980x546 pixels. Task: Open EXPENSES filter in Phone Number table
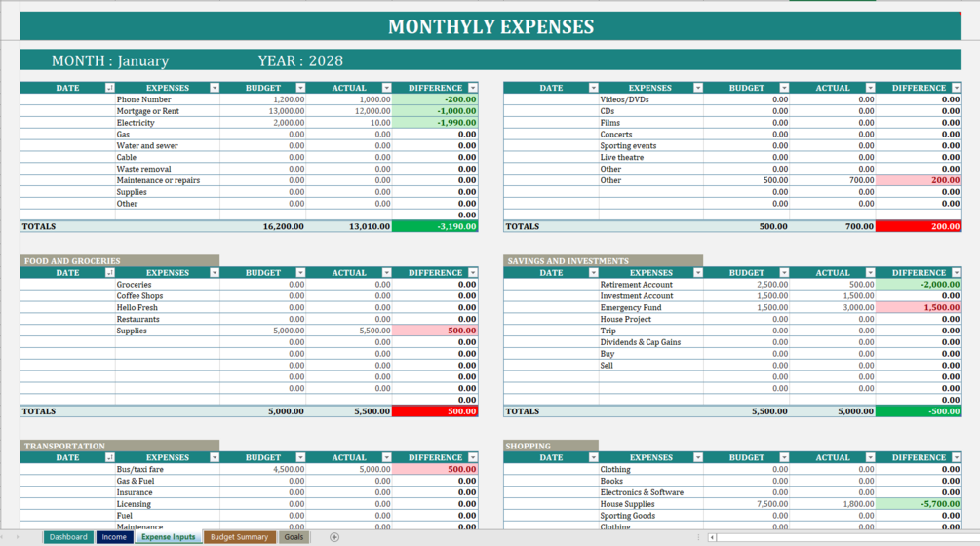tap(215, 88)
